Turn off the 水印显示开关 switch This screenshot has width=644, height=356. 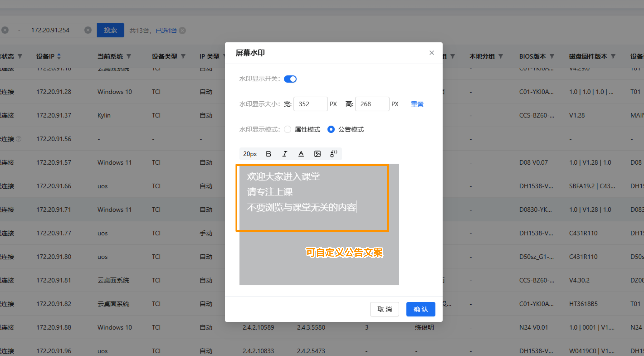[x=290, y=79]
